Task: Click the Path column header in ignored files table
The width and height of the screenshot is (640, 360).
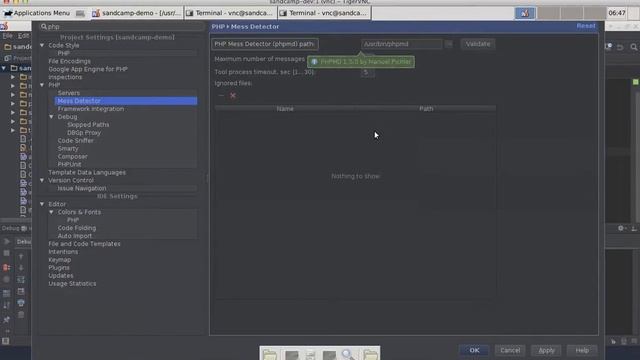Action: pyautogui.click(x=426, y=109)
